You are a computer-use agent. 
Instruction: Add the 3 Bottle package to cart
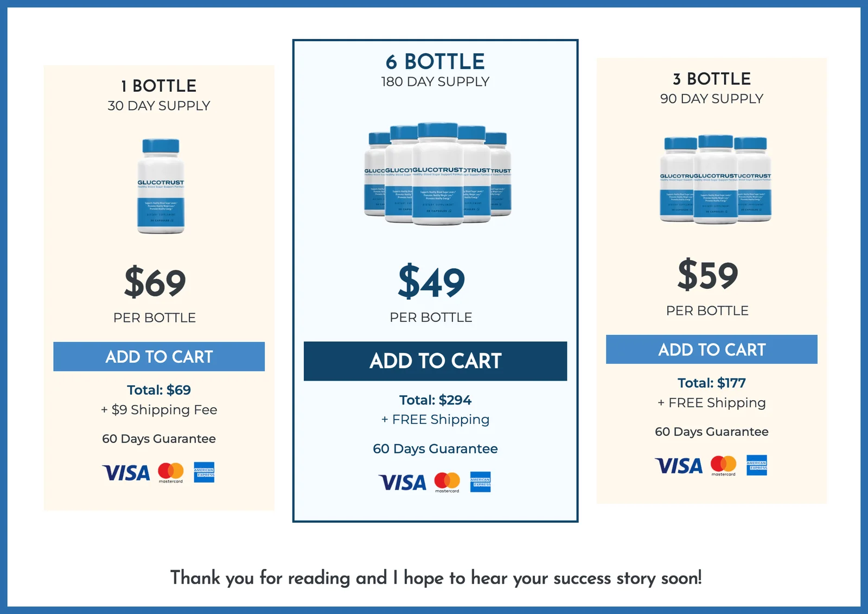click(x=712, y=350)
